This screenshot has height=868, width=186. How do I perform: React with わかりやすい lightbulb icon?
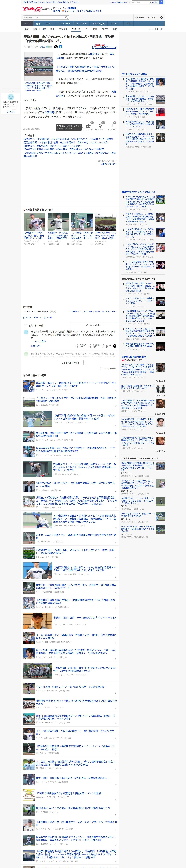click(100, 126)
